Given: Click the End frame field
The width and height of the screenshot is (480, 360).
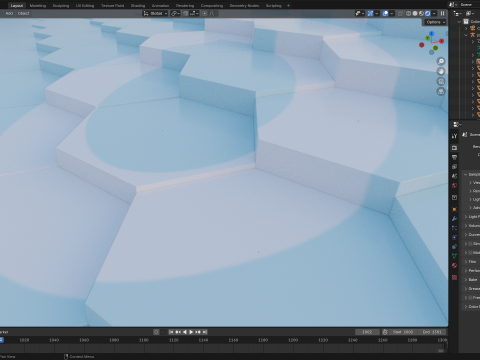Looking at the screenshot, I should tap(432, 332).
